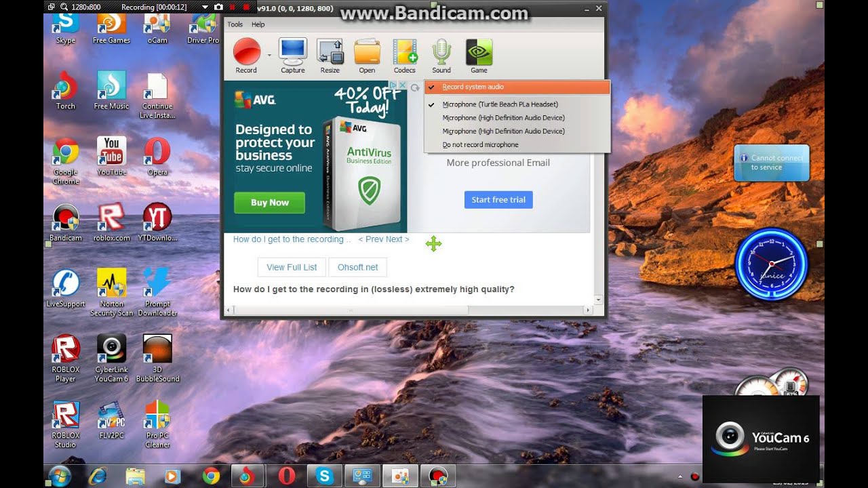Open Internet Explorer from the taskbar
Viewport: 868px width, 488px height.
[98, 476]
